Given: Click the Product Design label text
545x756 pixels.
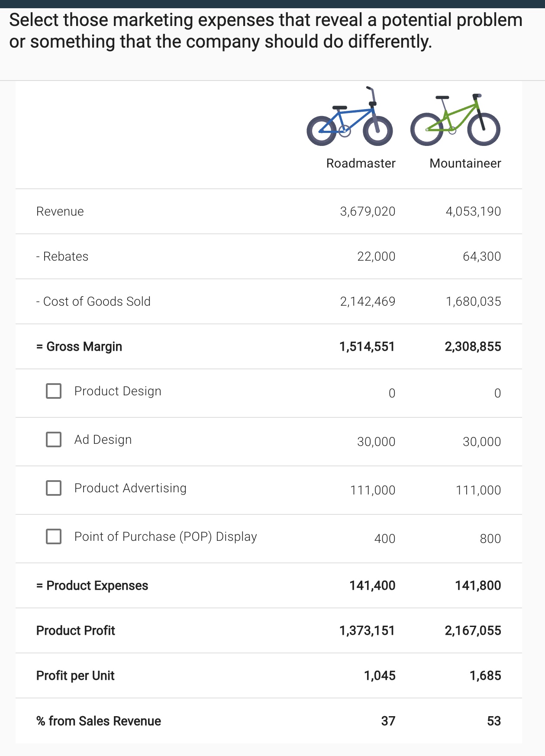Looking at the screenshot, I should (x=118, y=391).
